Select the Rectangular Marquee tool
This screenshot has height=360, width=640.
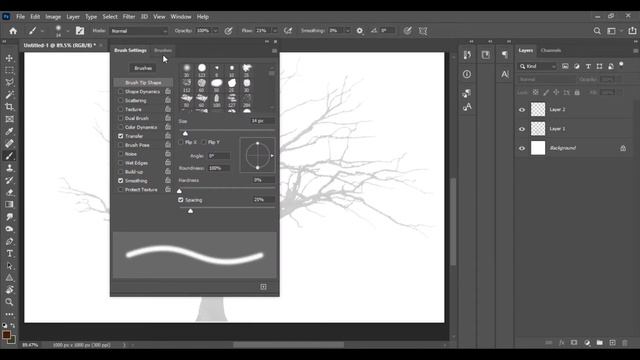point(9,70)
